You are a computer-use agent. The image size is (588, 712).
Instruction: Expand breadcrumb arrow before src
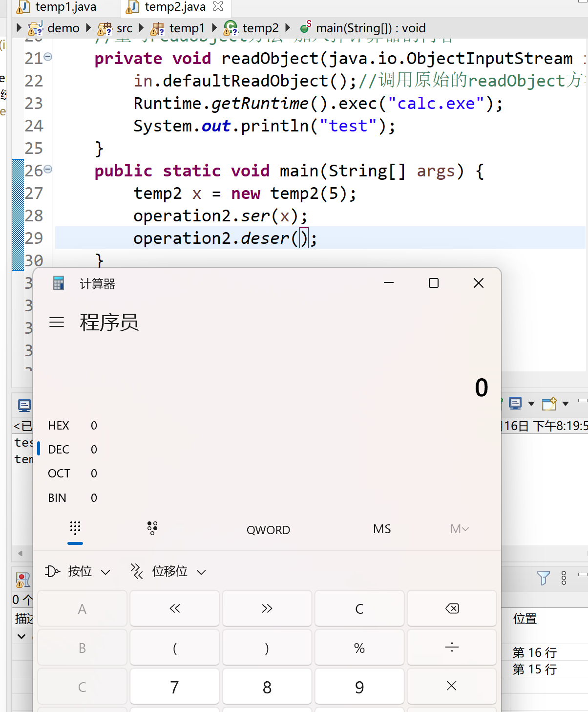tap(88, 27)
